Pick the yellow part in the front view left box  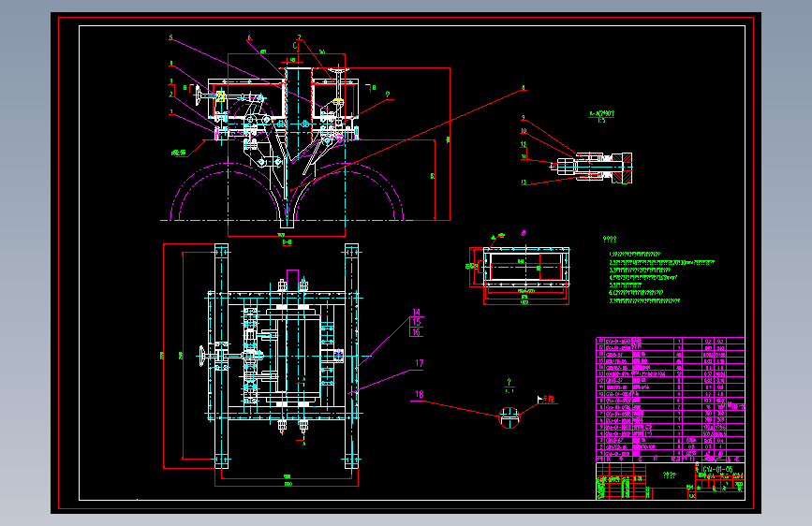[221, 96]
